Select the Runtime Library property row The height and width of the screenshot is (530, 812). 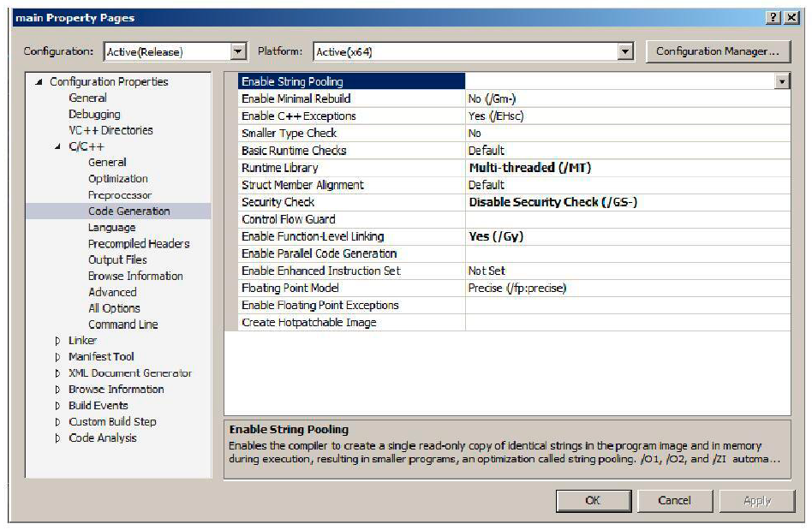click(280, 168)
